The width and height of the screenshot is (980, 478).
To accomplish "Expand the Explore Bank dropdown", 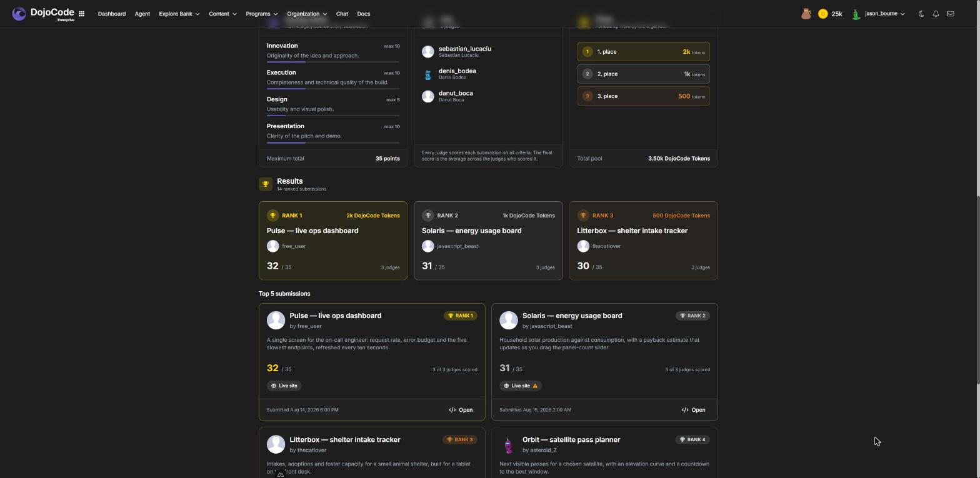I will point(179,14).
